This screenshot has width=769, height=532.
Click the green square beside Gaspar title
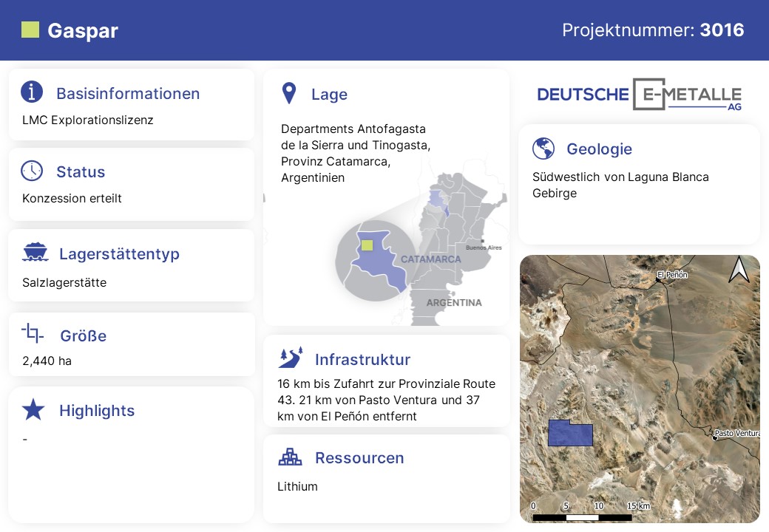30,30
